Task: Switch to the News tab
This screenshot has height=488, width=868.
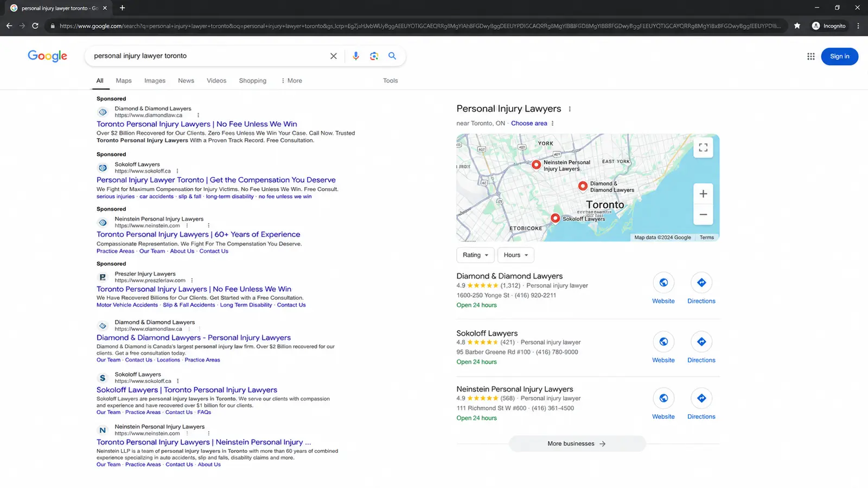Action: 186,81
